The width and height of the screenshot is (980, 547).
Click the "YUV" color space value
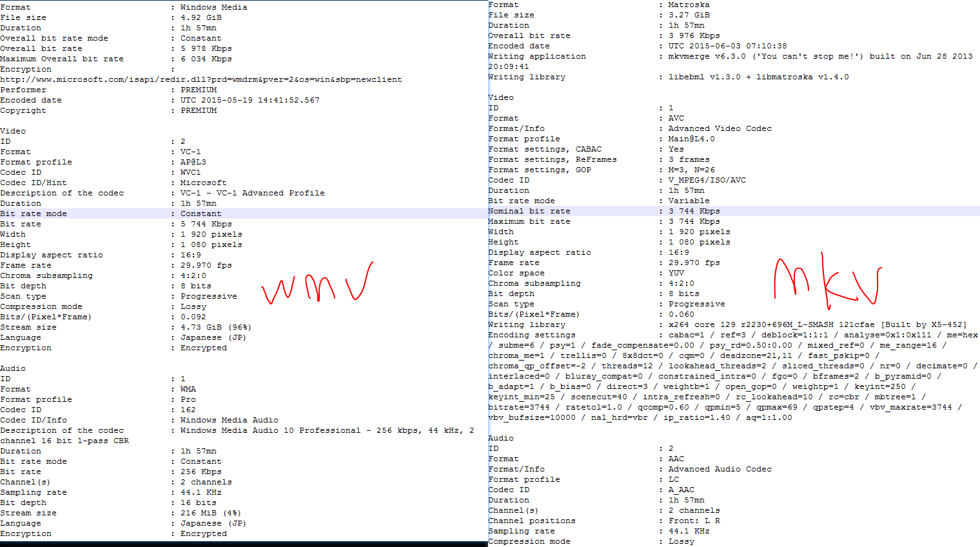(x=676, y=273)
